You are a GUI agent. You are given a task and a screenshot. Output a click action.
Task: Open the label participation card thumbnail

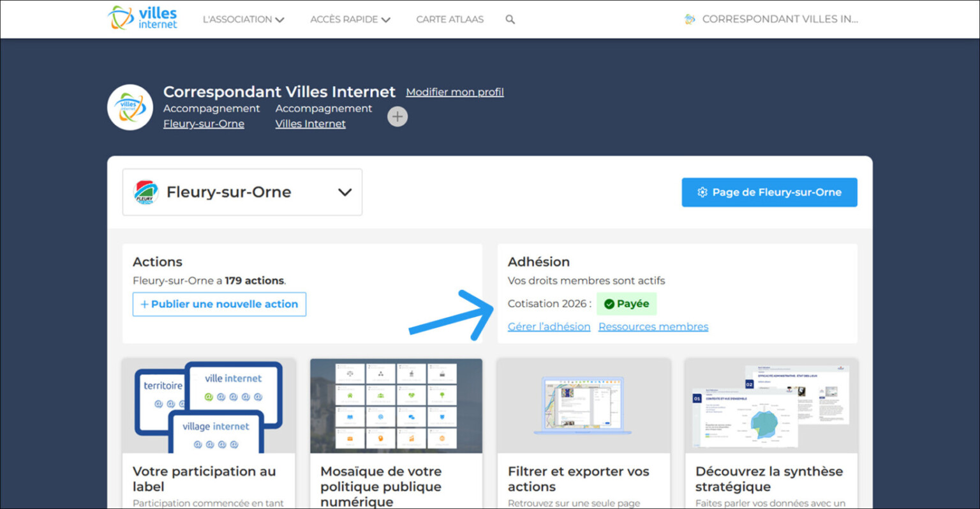(x=209, y=406)
